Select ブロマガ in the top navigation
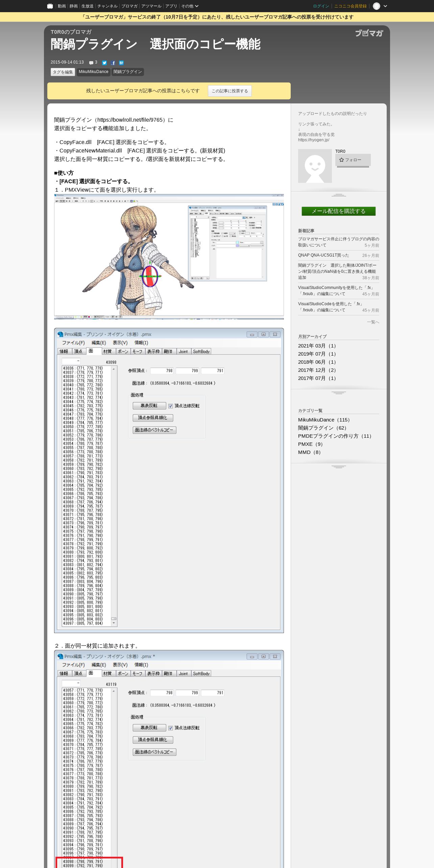434x868 pixels. coord(129,6)
